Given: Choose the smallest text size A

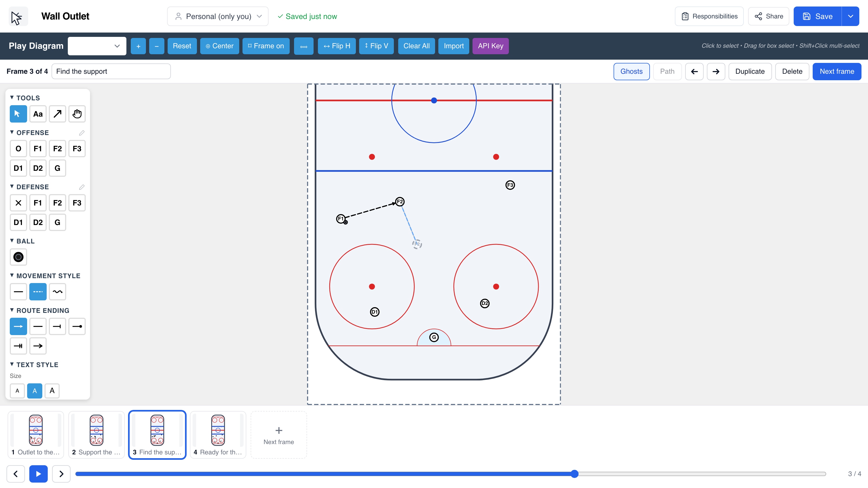Looking at the screenshot, I should pyautogui.click(x=17, y=391).
